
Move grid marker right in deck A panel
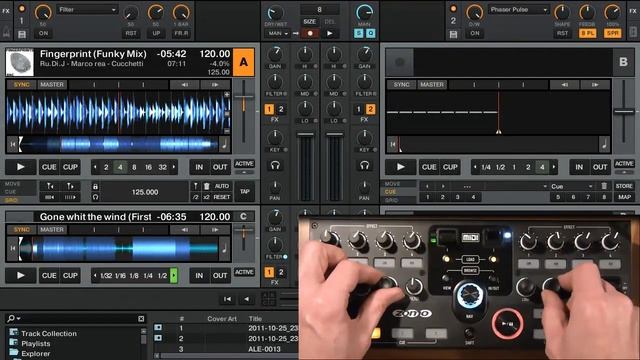pyautogui.click(x=70, y=186)
